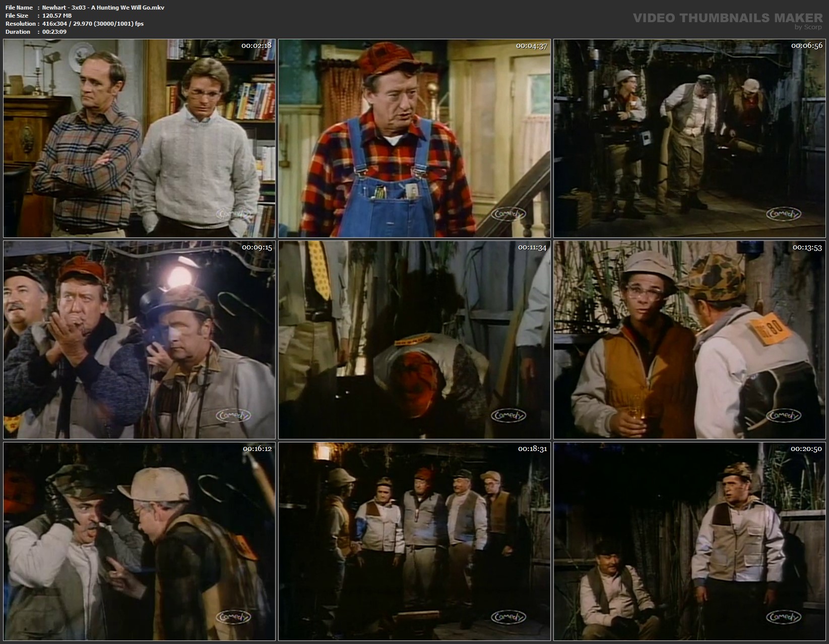Select the file name 'Newhart - 3x03 - A Hunting We Will Go.mkv'
Image resolution: width=829 pixels, height=644 pixels.
click(103, 8)
